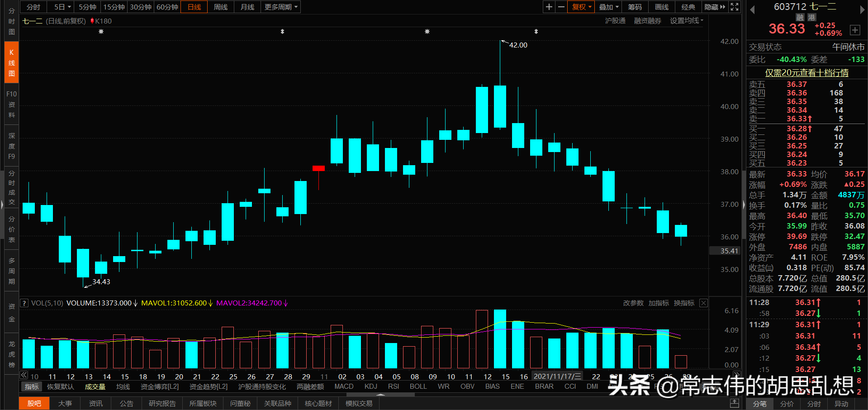The image size is (868, 410).
Task: Zoom out the chart with minus icon
Action: (x=561, y=7)
